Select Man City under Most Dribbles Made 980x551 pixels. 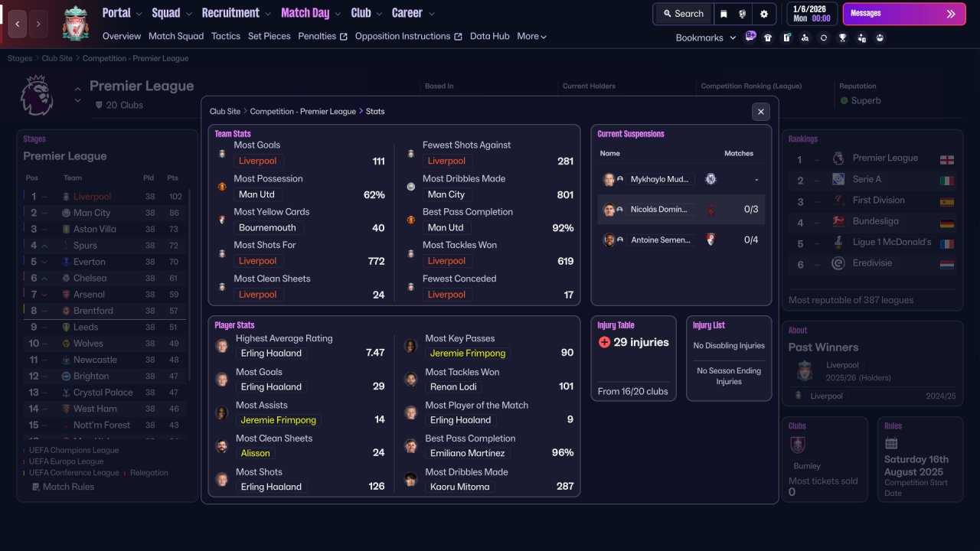(x=446, y=194)
